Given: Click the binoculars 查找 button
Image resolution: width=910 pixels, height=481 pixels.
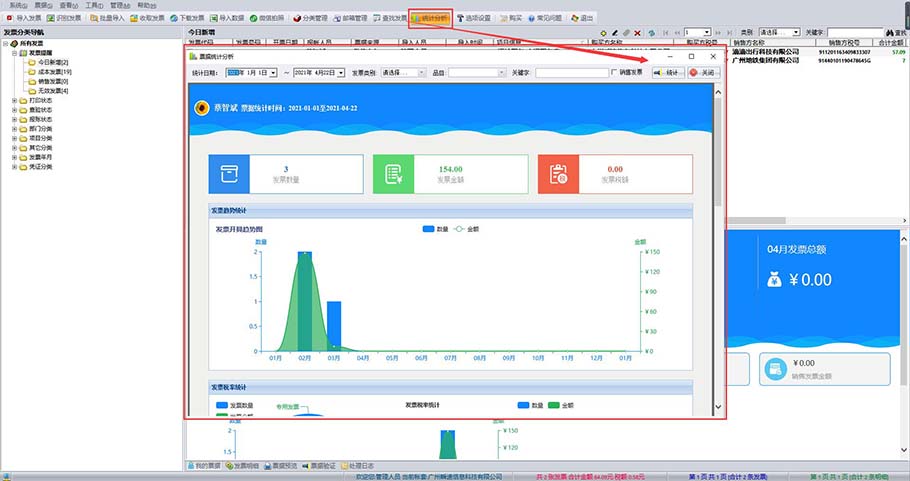Looking at the screenshot, I should [895, 33].
